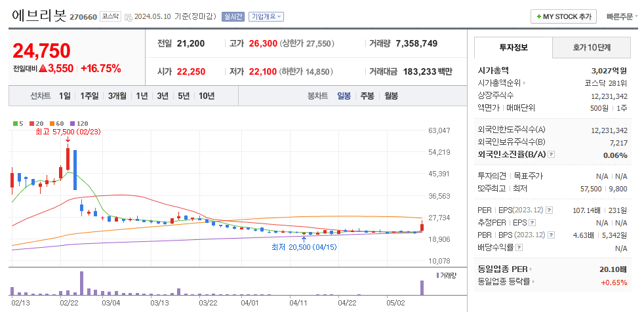644x312 pixels.
Task: Click the 최고 57,500 (02/23) chart marker
Action: click(68, 132)
